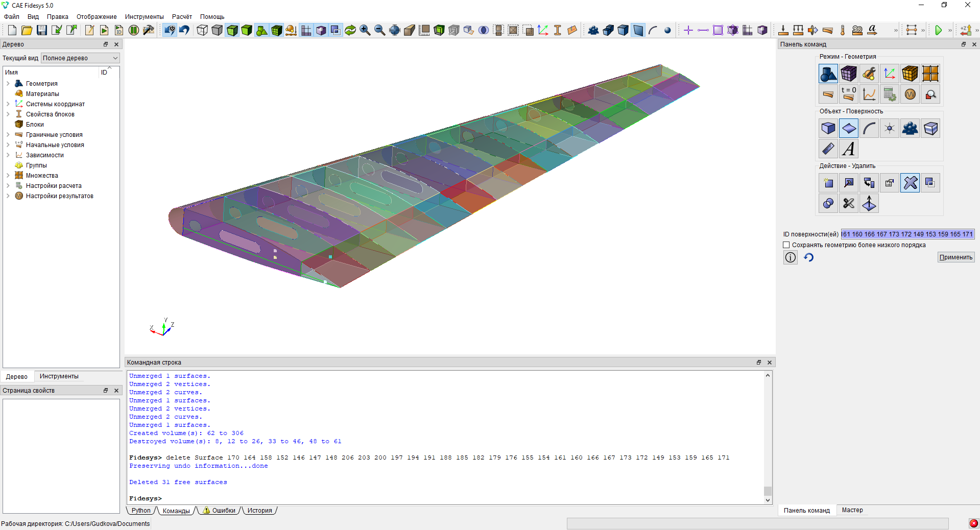
Task: Switch to the История tab
Action: pyautogui.click(x=259, y=511)
